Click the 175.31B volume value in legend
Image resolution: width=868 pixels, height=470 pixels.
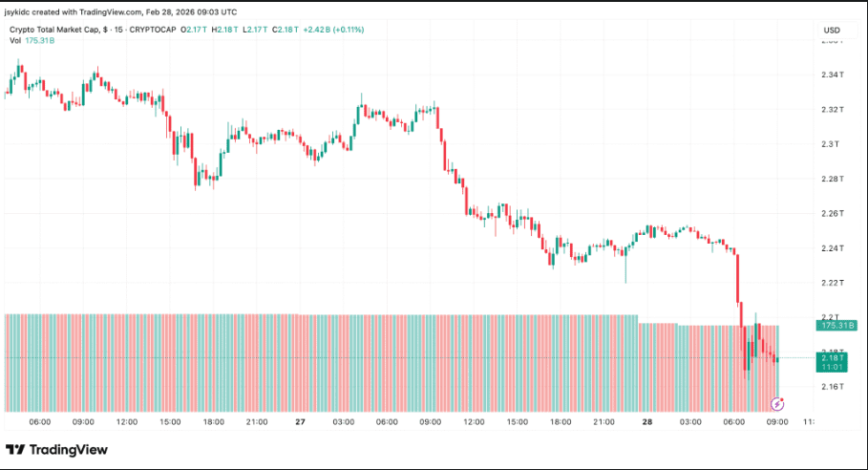point(39,41)
